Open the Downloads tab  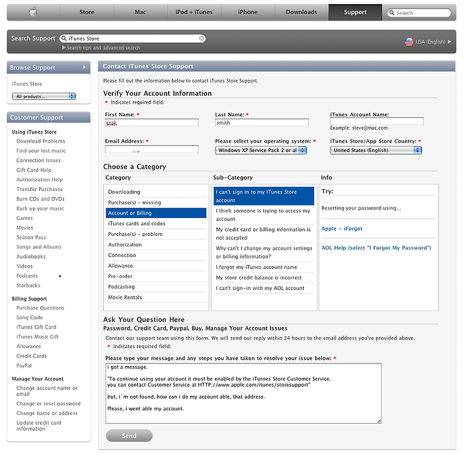(x=301, y=13)
